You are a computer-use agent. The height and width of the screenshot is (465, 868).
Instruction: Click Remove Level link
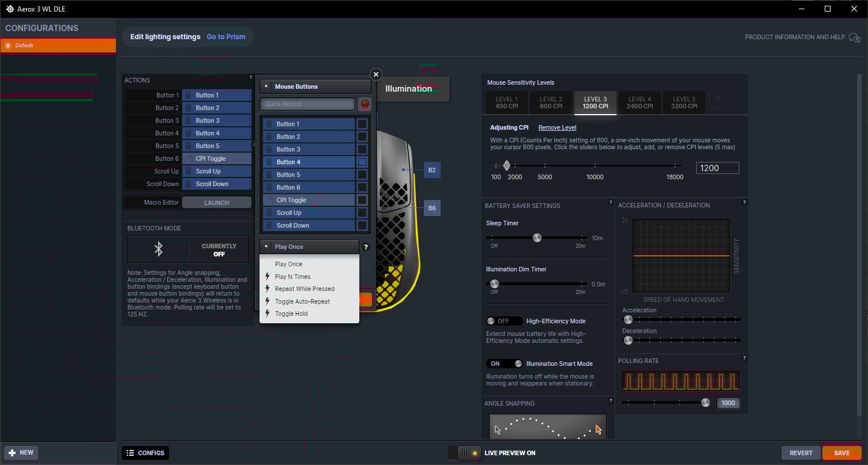point(557,127)
